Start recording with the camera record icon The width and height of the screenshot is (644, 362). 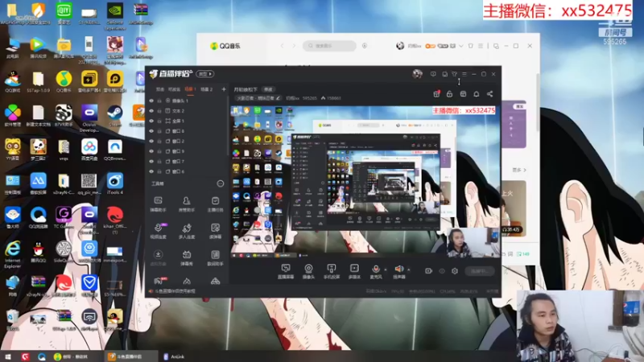(428, 271)
